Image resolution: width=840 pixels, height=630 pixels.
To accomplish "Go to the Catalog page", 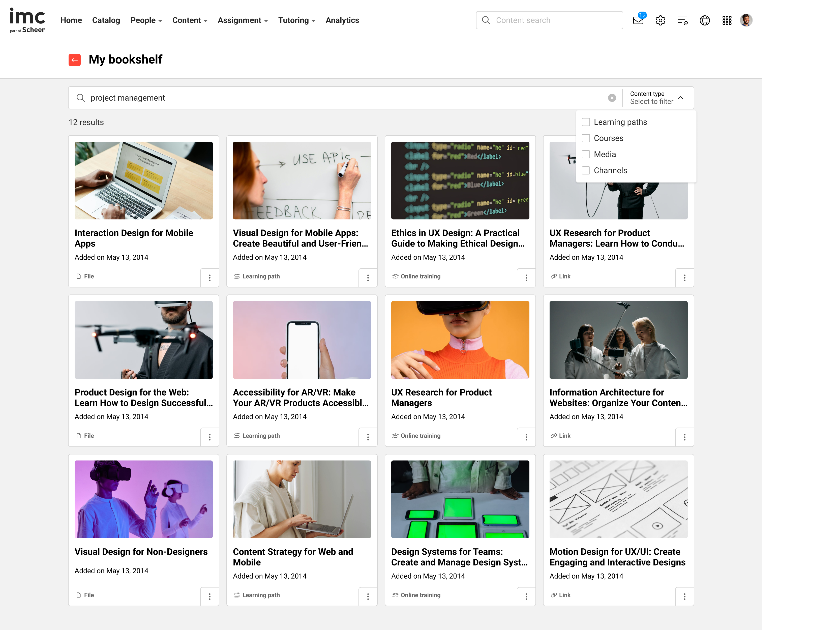I will [106, 20].
